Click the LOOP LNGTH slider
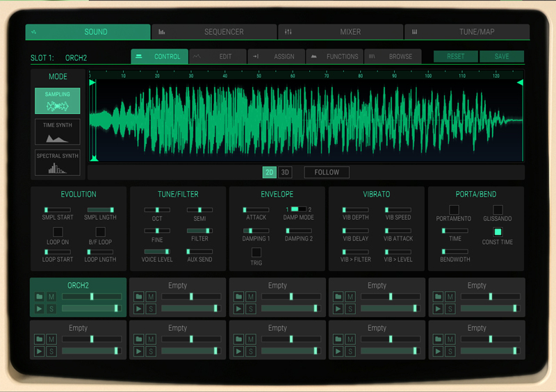This screenshot has height=392, width=556. [100, 252]
